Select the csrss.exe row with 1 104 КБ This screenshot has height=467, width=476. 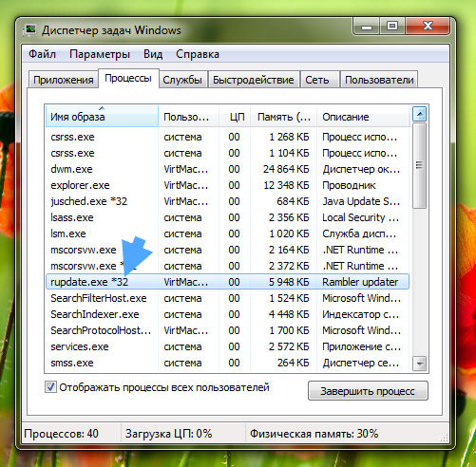pyautogui.click(x=227, y=153)
